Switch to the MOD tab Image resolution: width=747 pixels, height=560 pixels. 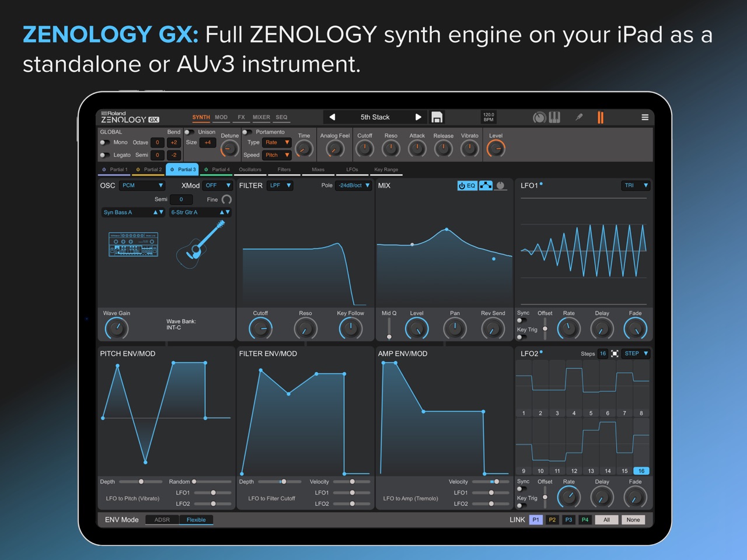coord(221,117)
